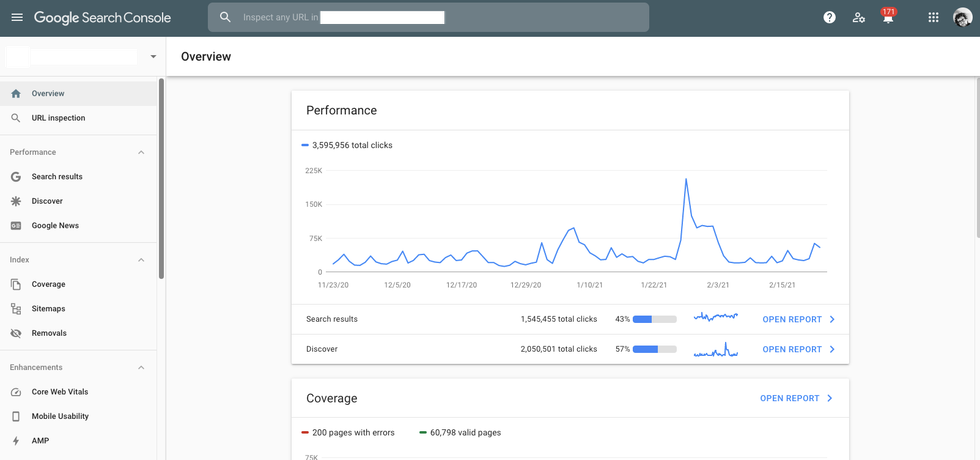Open the property selector dropdown
The height and width of the screenshot is (460, 980).
coord(153,57)
